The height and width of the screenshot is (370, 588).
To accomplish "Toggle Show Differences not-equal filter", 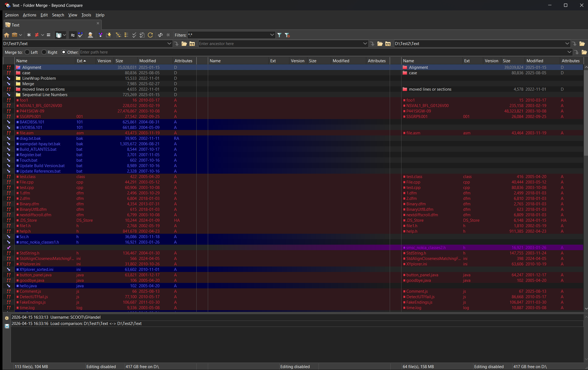I will 37,35.
